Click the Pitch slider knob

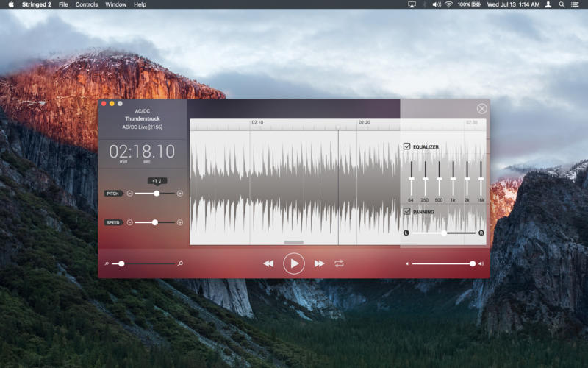pos(157,194)
